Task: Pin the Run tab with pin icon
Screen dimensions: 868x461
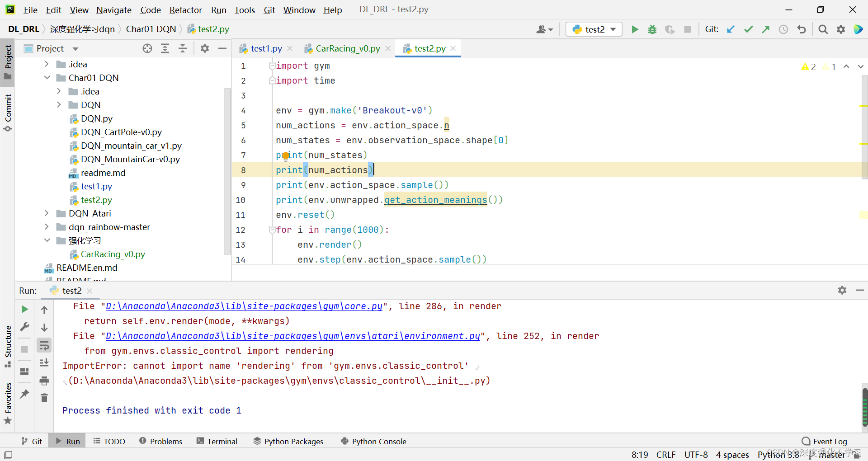Action: coord(24,394)
